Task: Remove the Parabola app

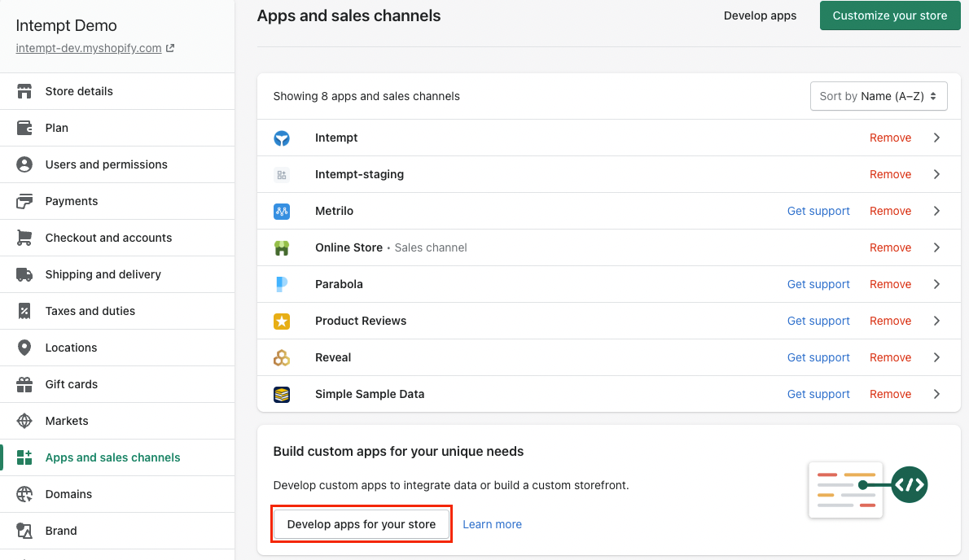Action: pos(891,284)
